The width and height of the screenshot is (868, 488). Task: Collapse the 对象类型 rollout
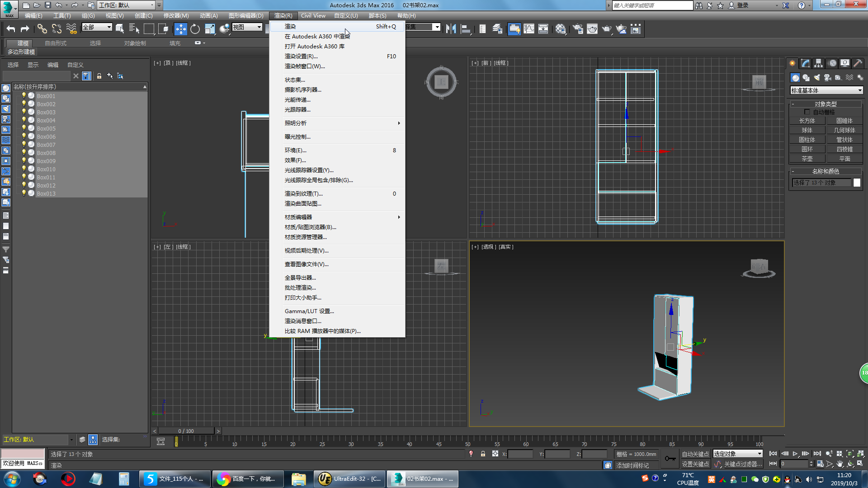coord(826,104)
